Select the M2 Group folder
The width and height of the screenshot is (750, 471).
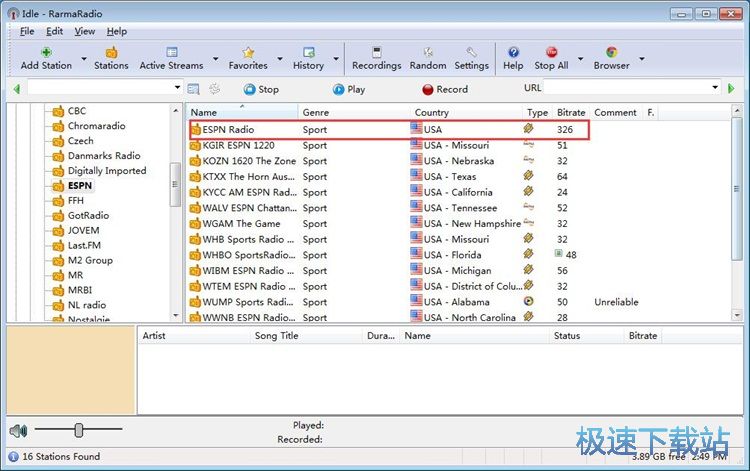90,261
